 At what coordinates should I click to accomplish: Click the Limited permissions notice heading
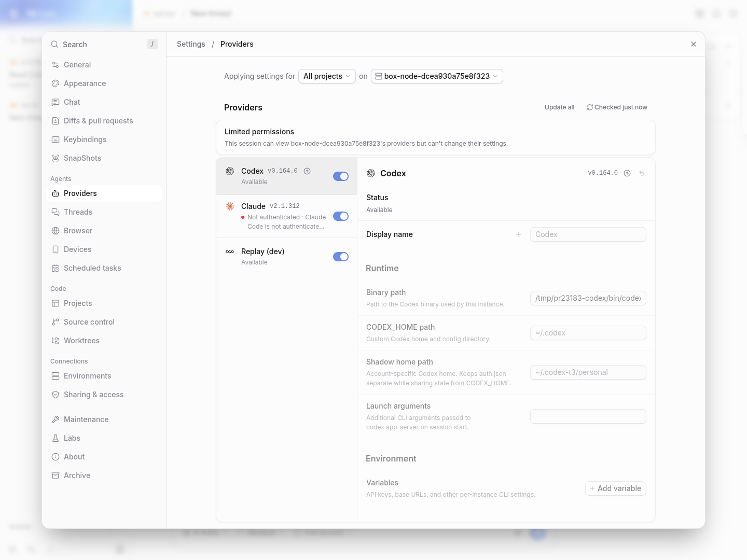pyautogui.click(x=259, y=132)
